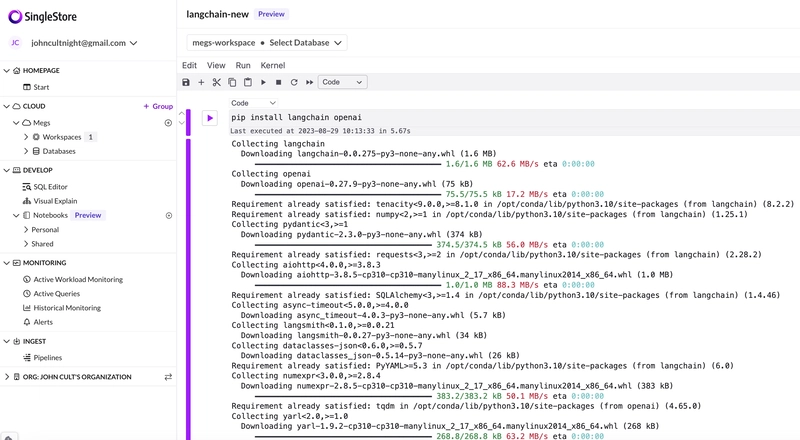
Task: Open Visual Explain
Action: [50, 201]
